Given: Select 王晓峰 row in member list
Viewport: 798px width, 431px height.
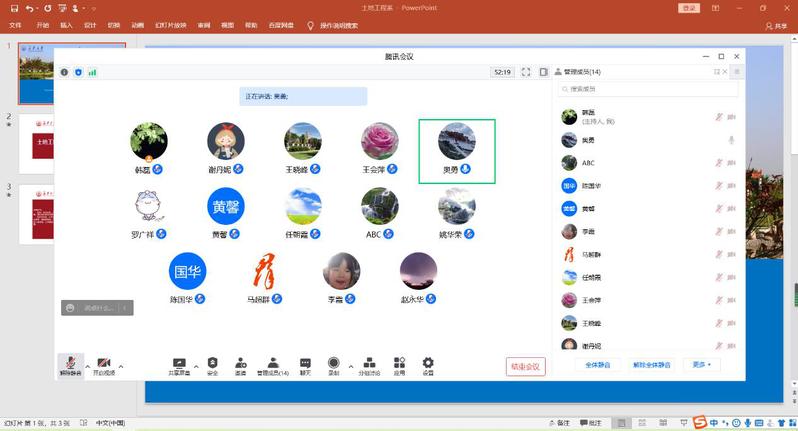Looking at the screenshot, I should tap(648, 323).
